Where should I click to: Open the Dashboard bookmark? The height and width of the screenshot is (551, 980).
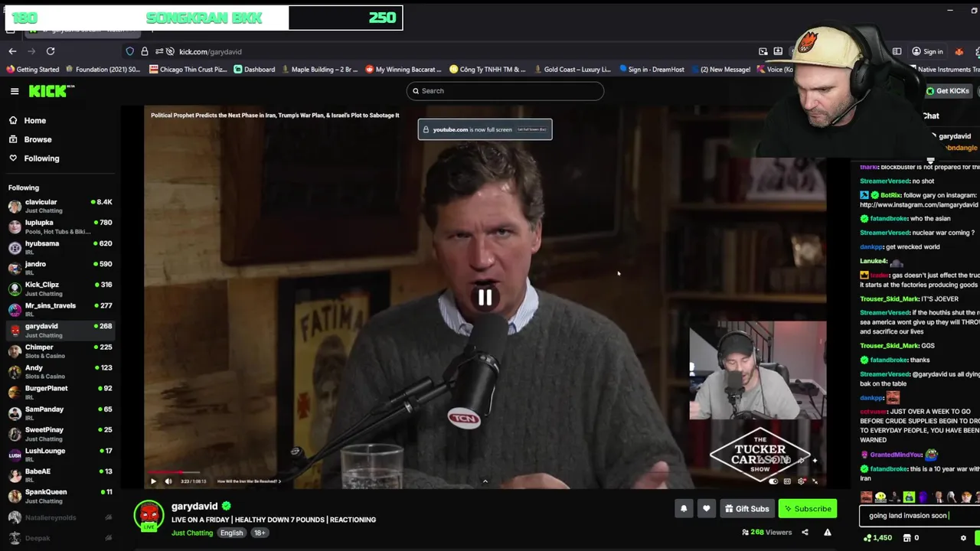pyautogui.click(x=254, y=70)
